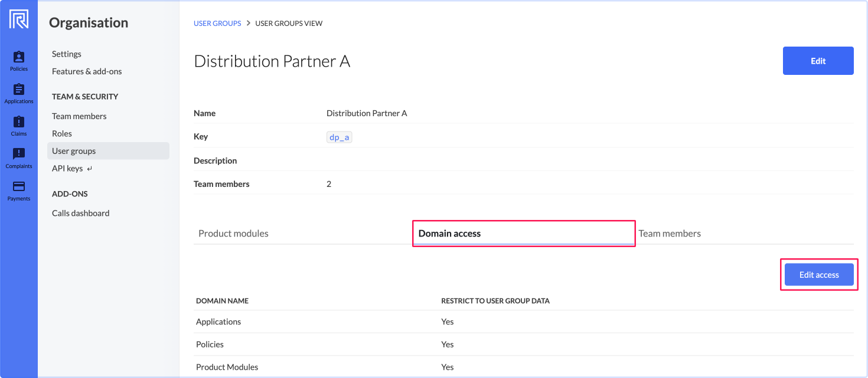Click the Applications domain row
868x378 pixels.
coord(524,322)
